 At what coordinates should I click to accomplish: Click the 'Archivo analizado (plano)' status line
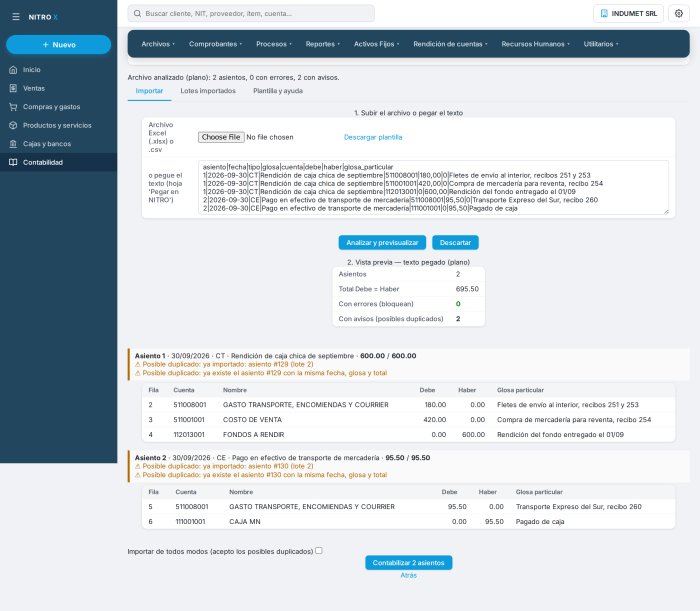pyautogui.click(x=233, y=78)
